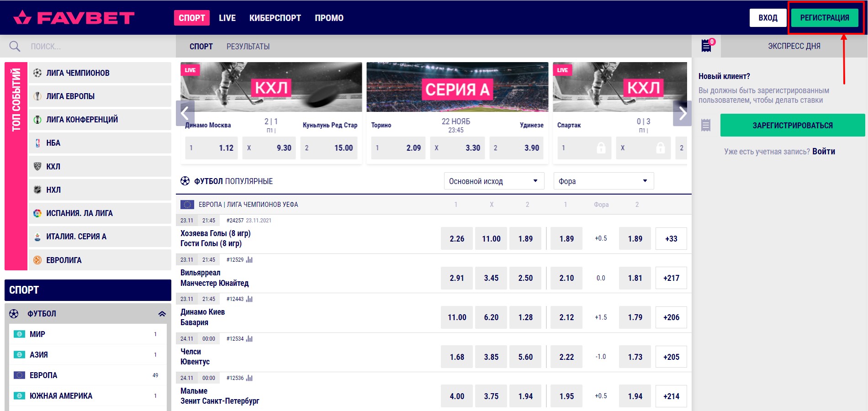This screenshot has height=411, width=868.
Task: Switch to the LIVE menu
Action: click(227, 18)
